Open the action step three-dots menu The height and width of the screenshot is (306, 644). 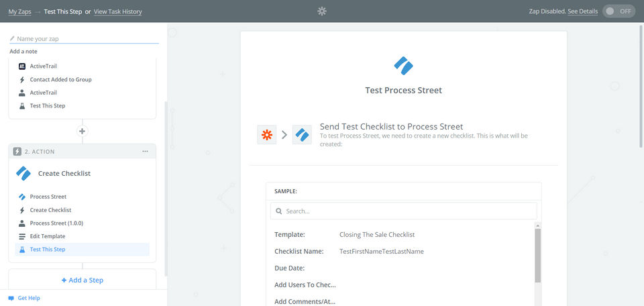coord(145,152)
